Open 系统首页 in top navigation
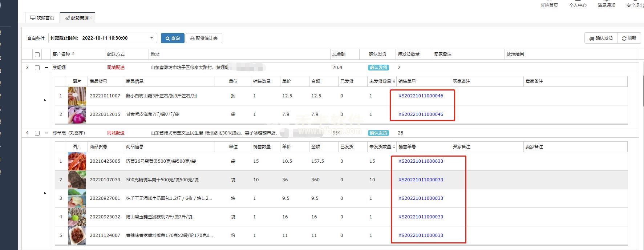Image resolution: width=644 pixels, height=250 pixels. [x=549, y=5]
